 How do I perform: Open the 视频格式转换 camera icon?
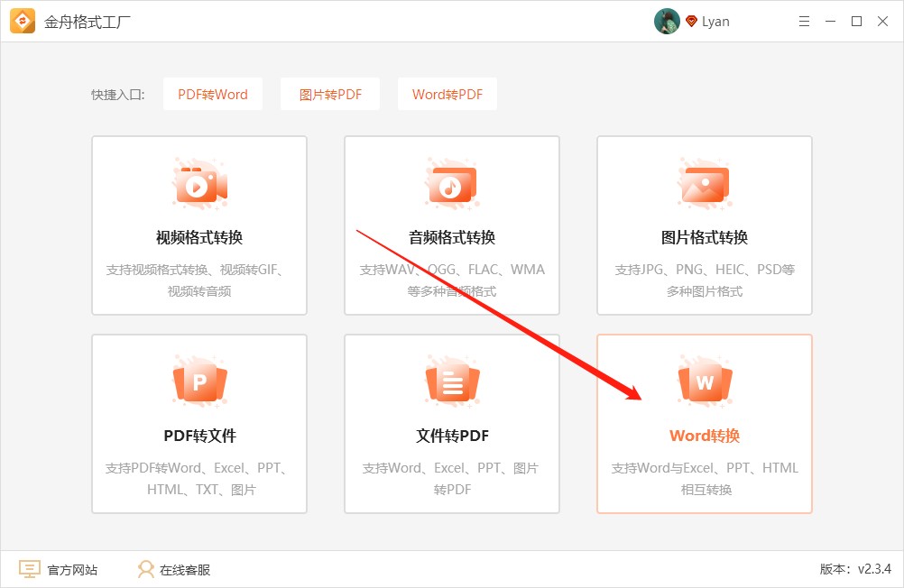tap(198, 183)
